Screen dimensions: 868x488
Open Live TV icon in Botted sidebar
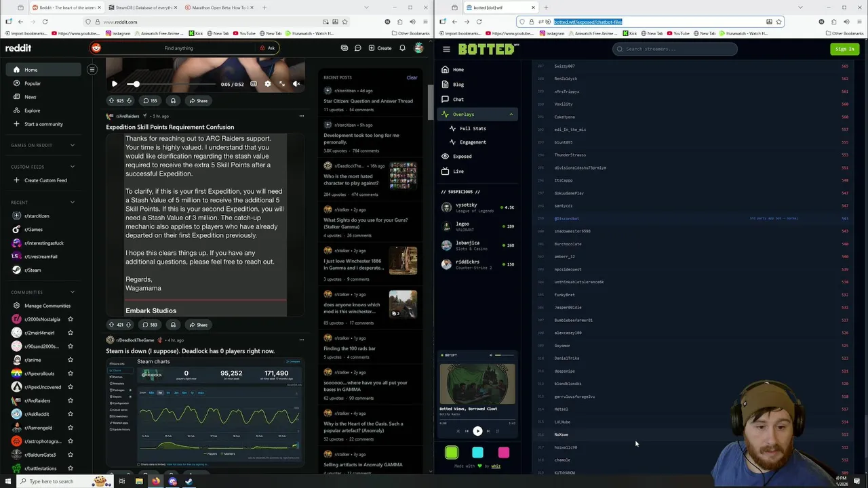(x=445, y=171)
